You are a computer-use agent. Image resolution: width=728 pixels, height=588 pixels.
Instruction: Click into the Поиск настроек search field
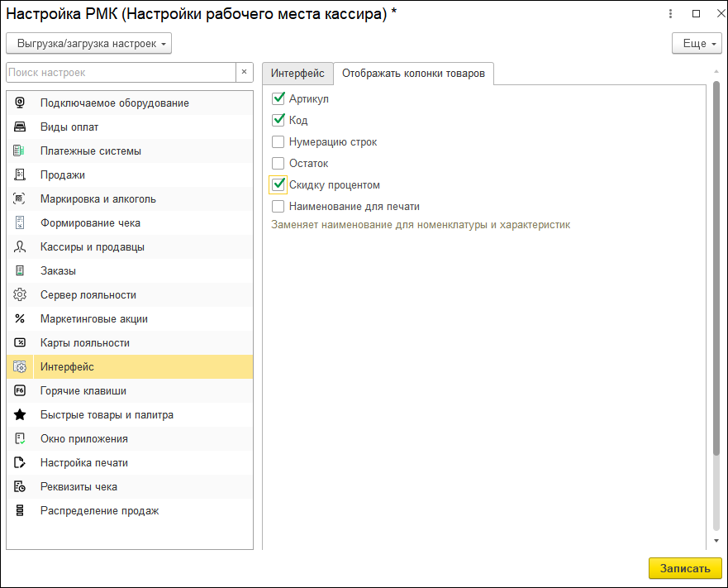pyautogui.click(x=120, y=73)
